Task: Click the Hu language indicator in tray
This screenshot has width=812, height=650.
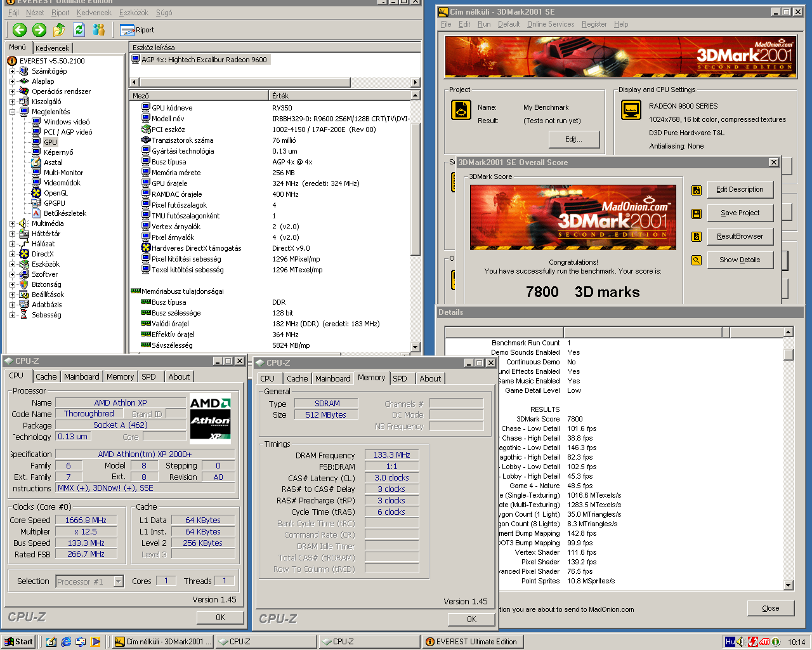Action: coord(730,642)
